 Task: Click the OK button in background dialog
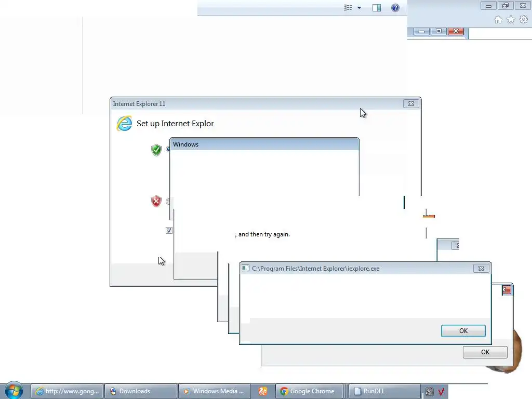(x=485, y=352)
